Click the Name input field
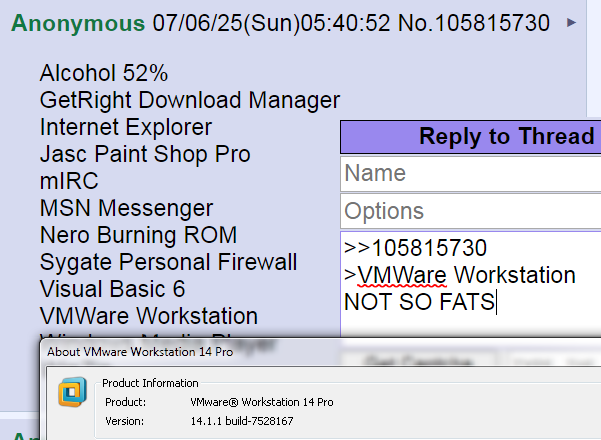The image size is (601, 440). [471, 173]
